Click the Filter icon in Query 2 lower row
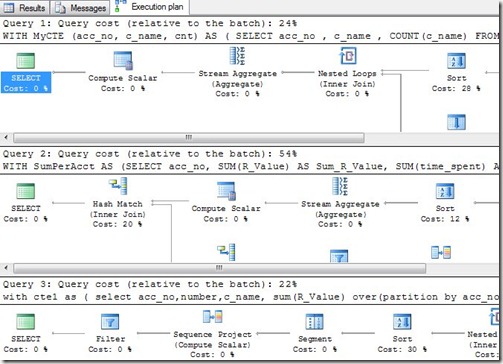The height and width of the screenshot is (364, 503). (x=339, y=256)
